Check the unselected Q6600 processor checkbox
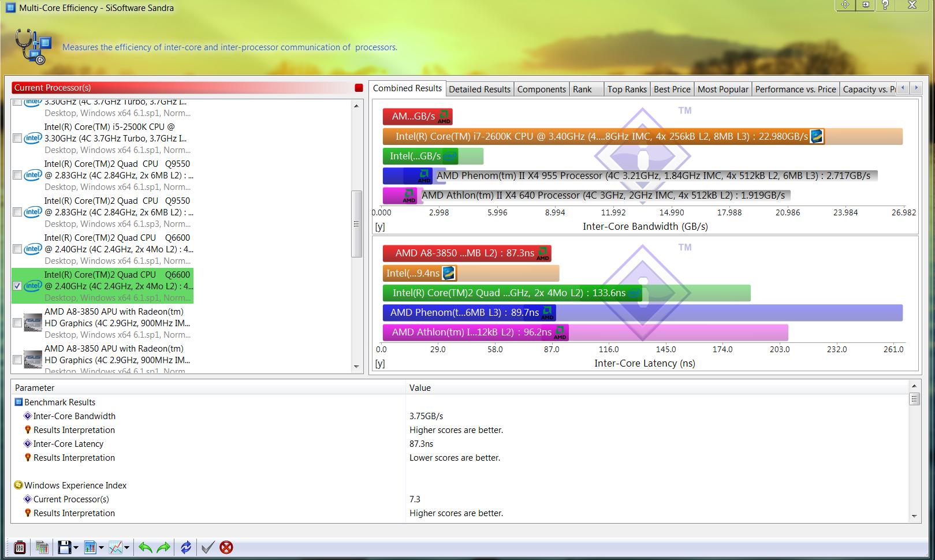935x560 pixels. pos(17,249)
